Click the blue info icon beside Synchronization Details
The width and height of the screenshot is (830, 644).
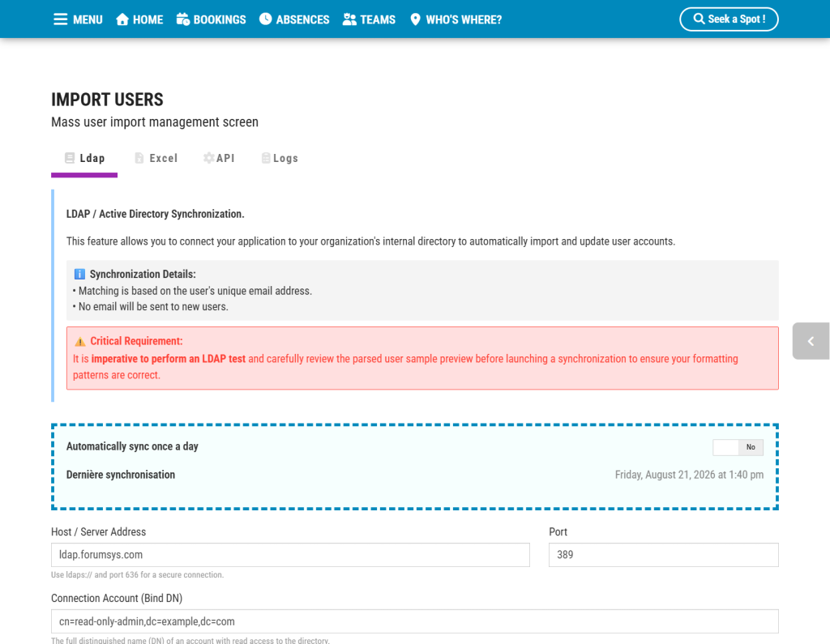click(x=79, y=274)
